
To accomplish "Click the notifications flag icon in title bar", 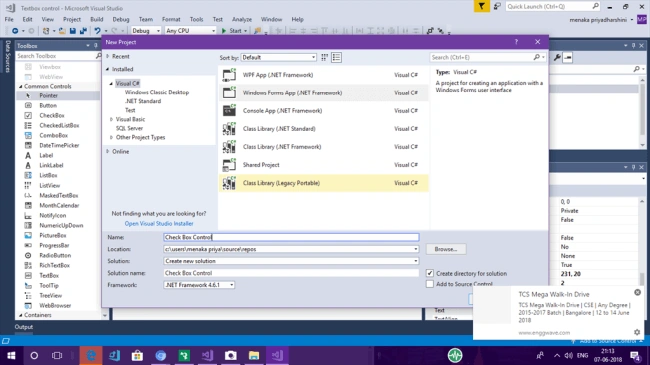I will click(481, 6).
